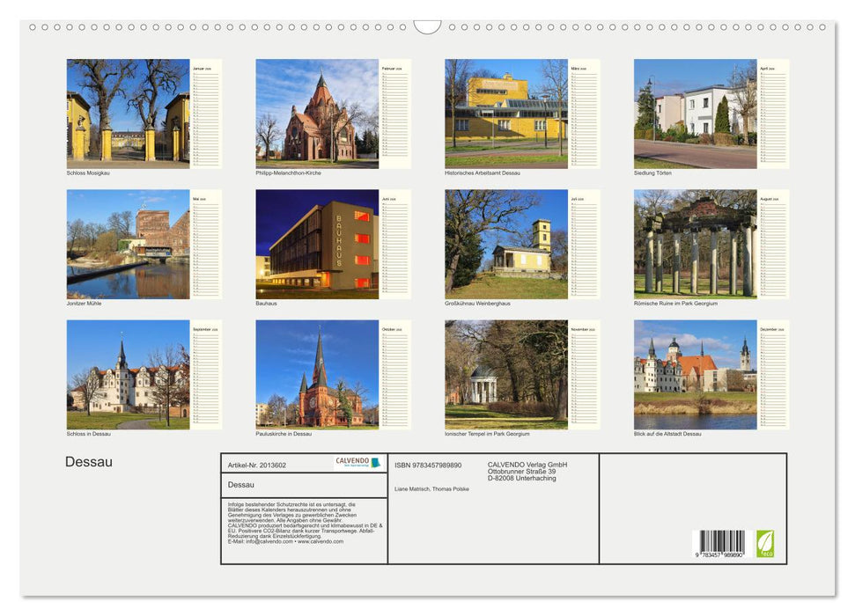Open the Siedlung Törten April photo
The height and width of the screenshot is (616, 855).
(697, 113)
